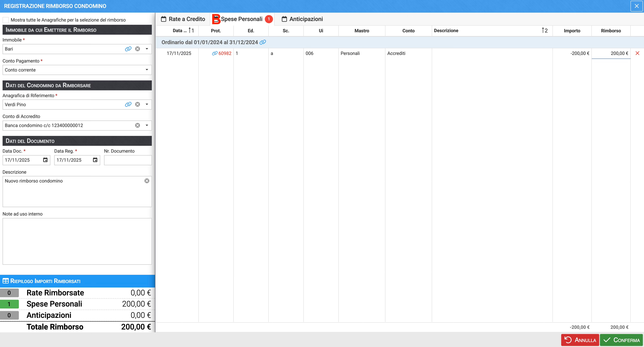Expand the Conto di Accredito dropdown
This screenshot has height=347, width=644.
pos(147,125)
